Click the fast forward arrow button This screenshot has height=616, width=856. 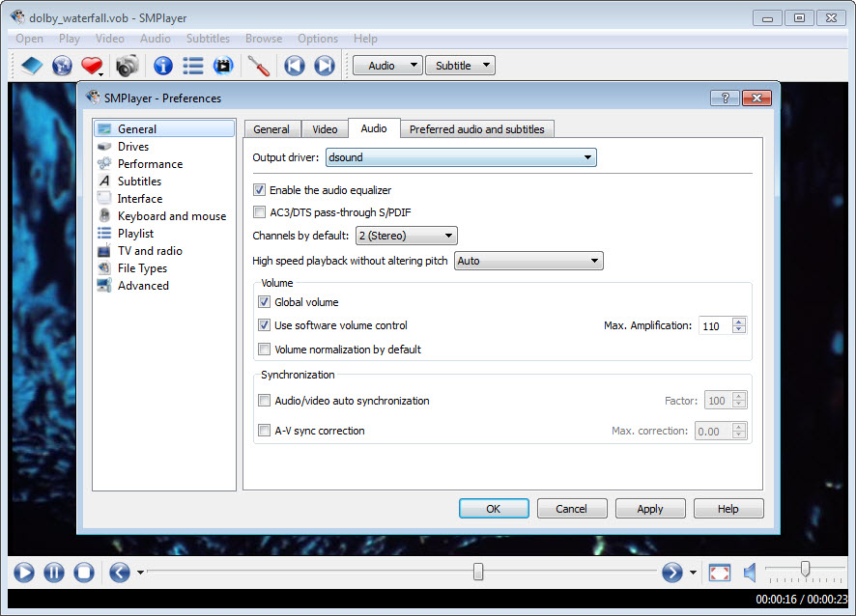(672, 573)
